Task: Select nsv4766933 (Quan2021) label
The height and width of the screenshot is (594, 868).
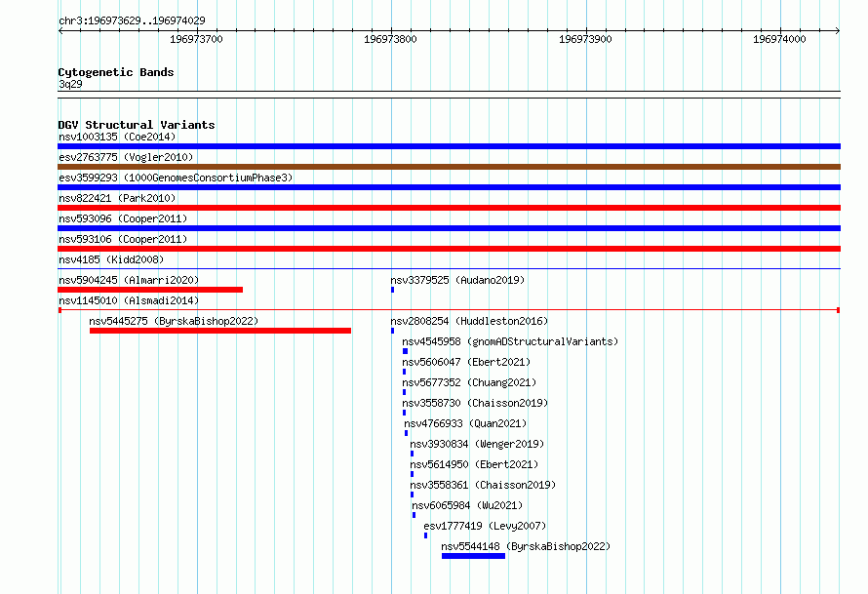Action: coord(465,423)
